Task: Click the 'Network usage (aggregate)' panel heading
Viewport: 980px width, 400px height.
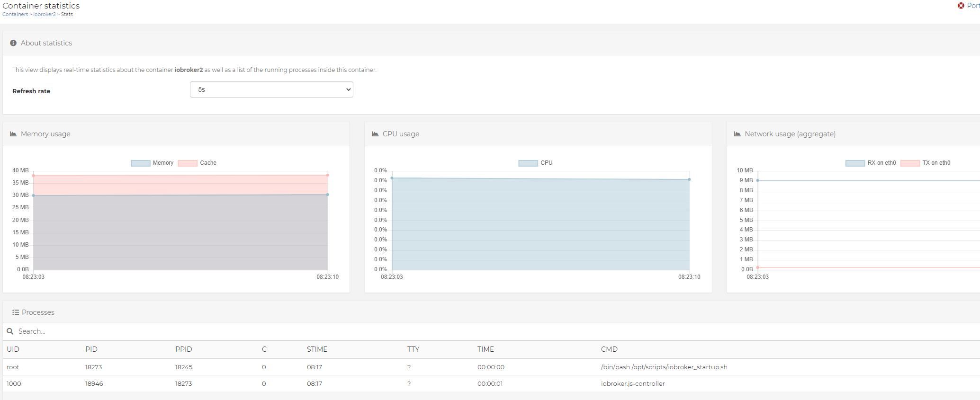Action: point(790,134)
